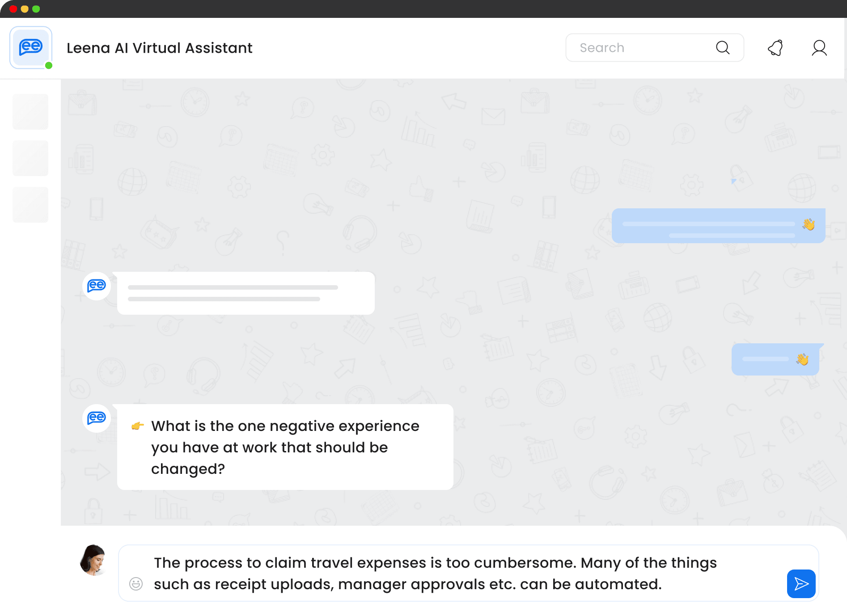Screen dimensions: 847x616
Task: Select the third sidebar placeholder item
Action: pyautogui.click(x=30, y=205)
